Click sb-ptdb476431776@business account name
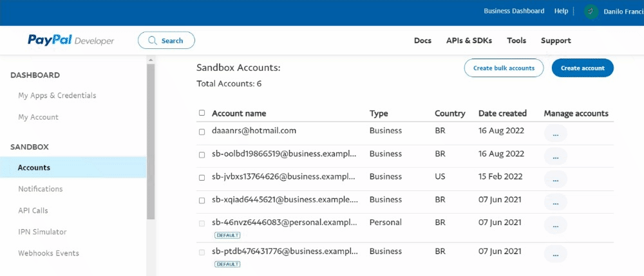 pos(284,251)
